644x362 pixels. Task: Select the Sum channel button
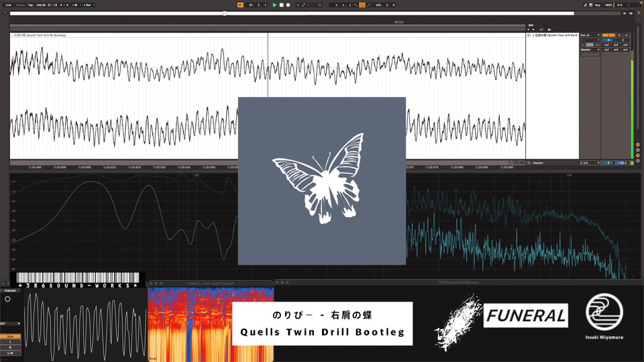pos(10,336)
